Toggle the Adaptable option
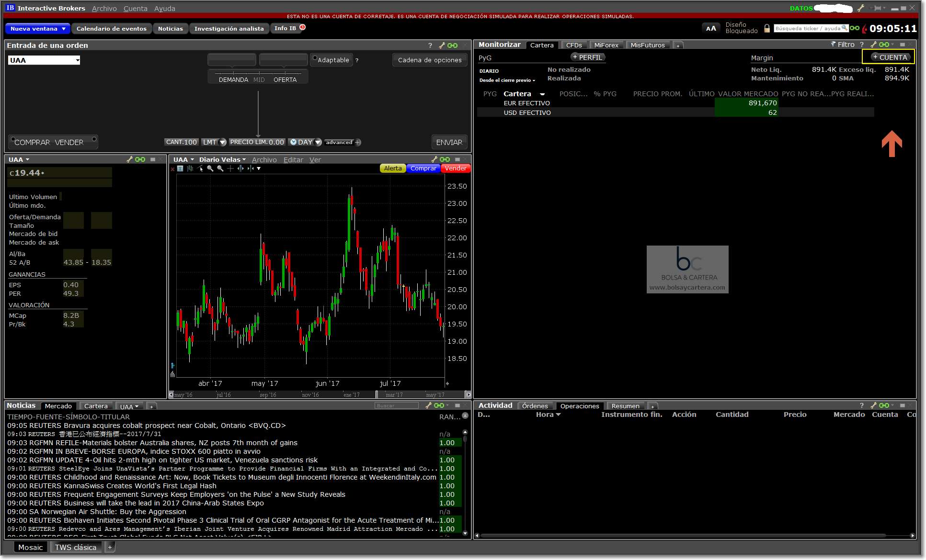This screenshot has width=926, height=560. pyautogui.click(x=332, y=60)
